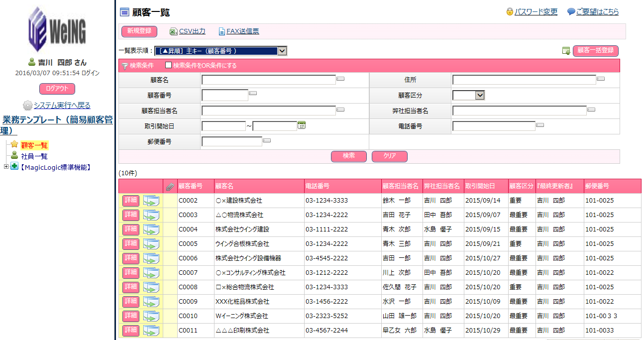Click the CSV出力 Excel icon

pyautogui.click(x=173, y=32)
